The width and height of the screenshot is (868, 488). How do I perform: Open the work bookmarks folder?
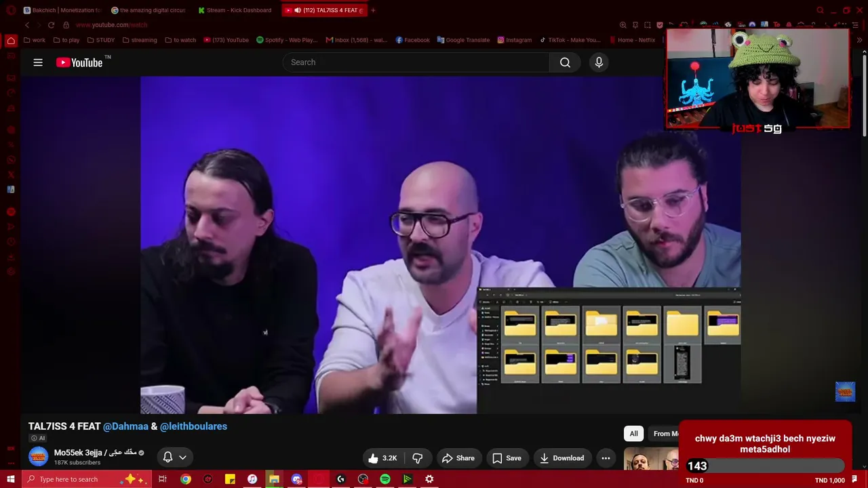[35, 40]
